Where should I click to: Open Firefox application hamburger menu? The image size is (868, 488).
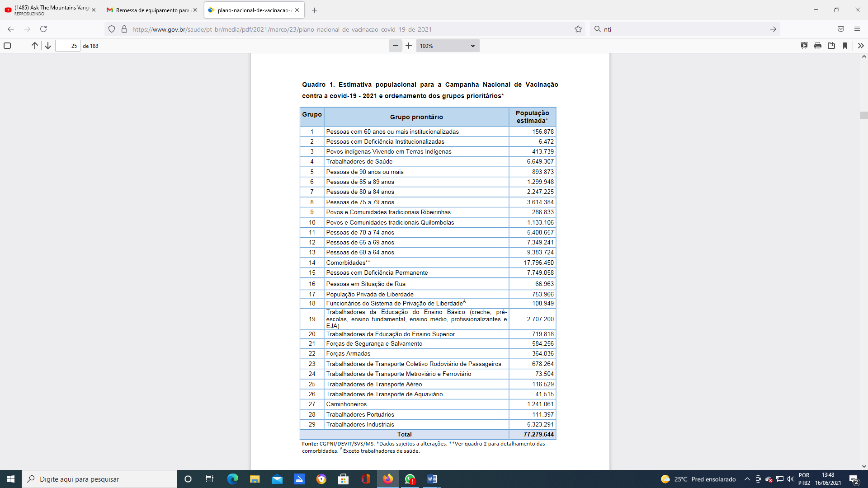857,29
